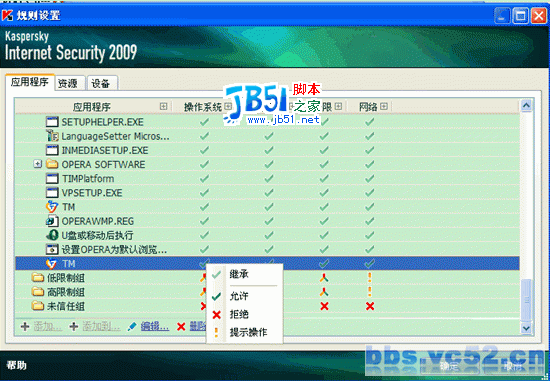Click the plus icon before 添加...
The width and height of the screenshot is (550, 381).
(x=25, y=327)
